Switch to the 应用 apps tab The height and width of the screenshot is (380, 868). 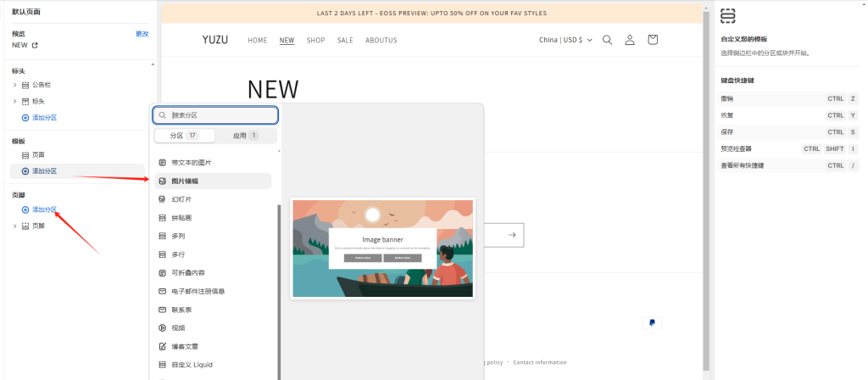(246, 136)
